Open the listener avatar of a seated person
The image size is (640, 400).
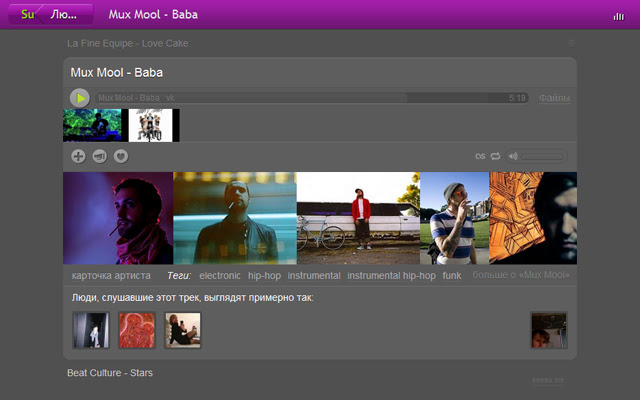pyautogui.click(x=183, y=330)
